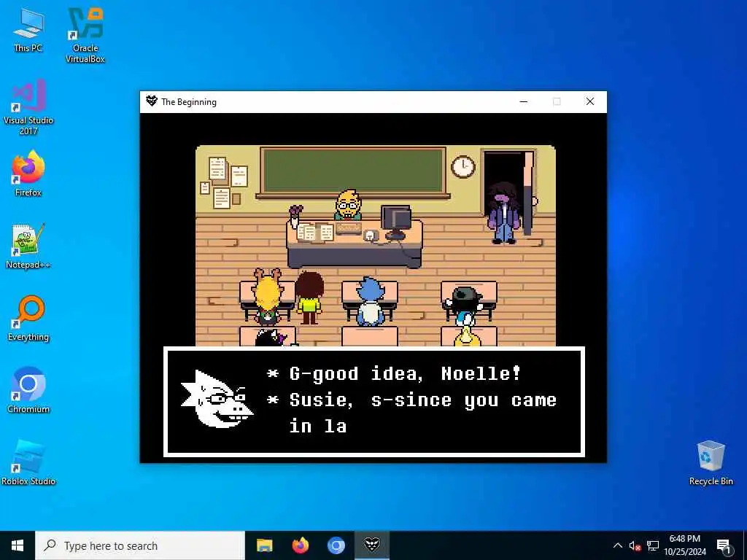
Task: Click the teacher Alphys behind the desk
Action: pyautogui.click(x=349, y=205)
